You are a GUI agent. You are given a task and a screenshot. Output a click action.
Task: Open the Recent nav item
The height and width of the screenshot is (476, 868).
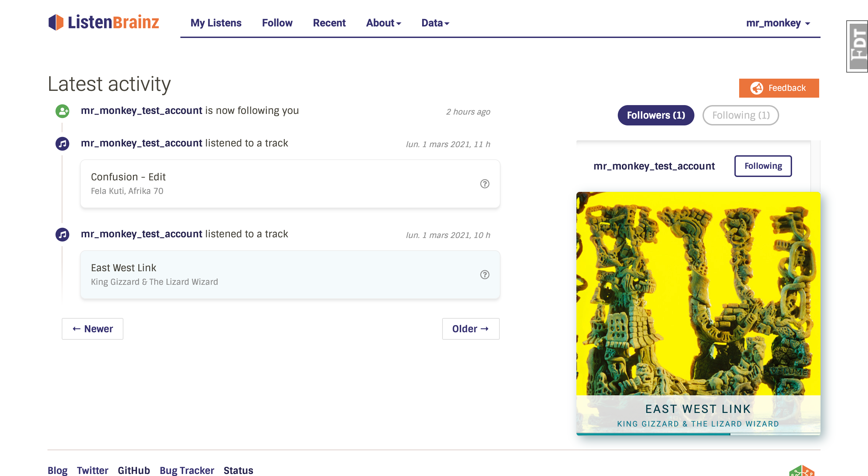point(329,23)
